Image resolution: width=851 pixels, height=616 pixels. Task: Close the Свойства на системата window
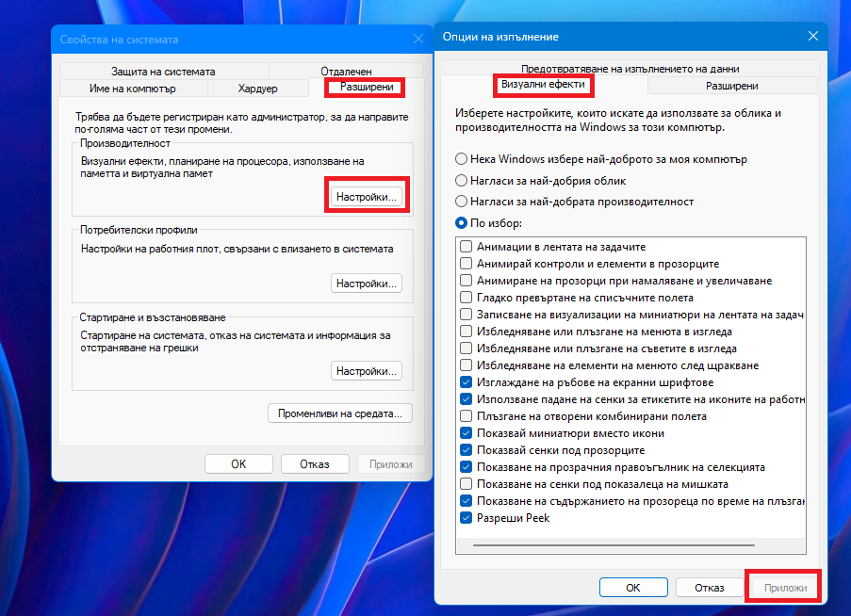(417, 39)
